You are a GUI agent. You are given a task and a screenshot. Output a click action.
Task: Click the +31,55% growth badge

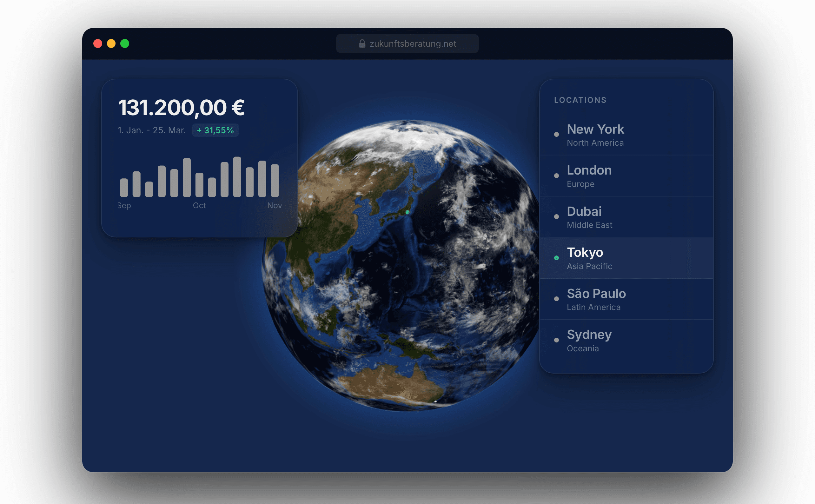(215, 130)
